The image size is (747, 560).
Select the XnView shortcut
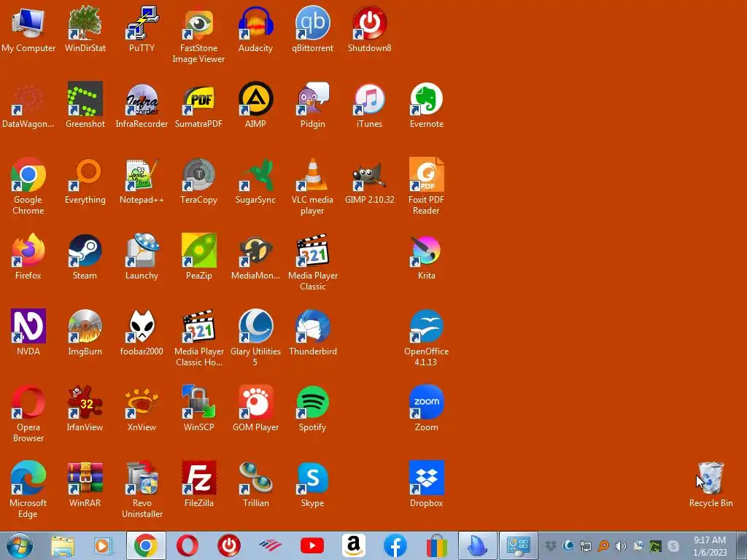point(142,402)
